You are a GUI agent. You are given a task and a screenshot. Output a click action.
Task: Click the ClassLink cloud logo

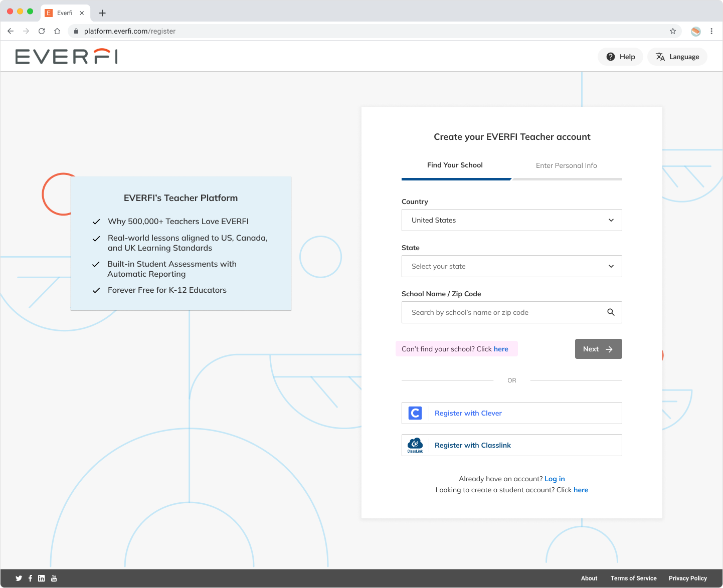coord(415,445)
